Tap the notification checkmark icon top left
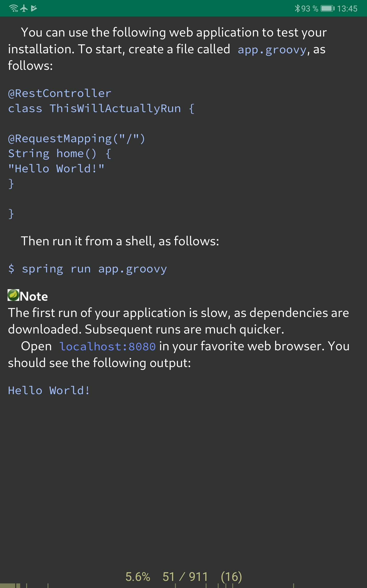Image resolution: width=367 pixels, height=588 pixels. point(34,8)
